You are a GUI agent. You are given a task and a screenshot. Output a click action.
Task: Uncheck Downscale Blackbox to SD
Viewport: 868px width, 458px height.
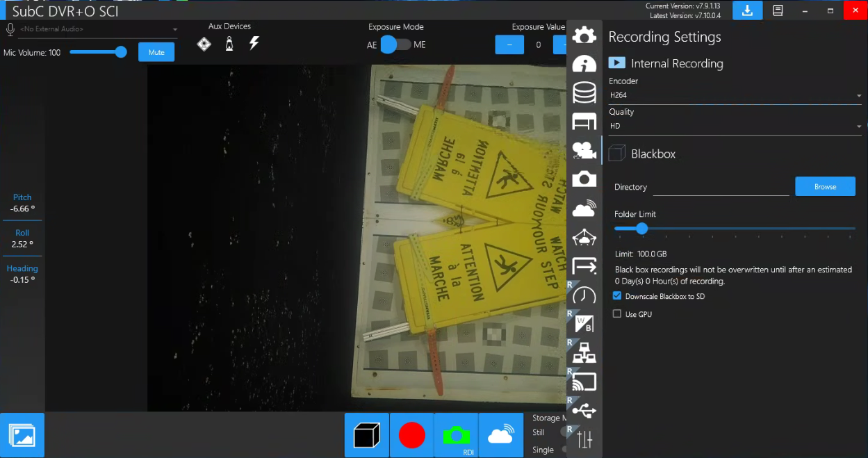pos(617,296)
